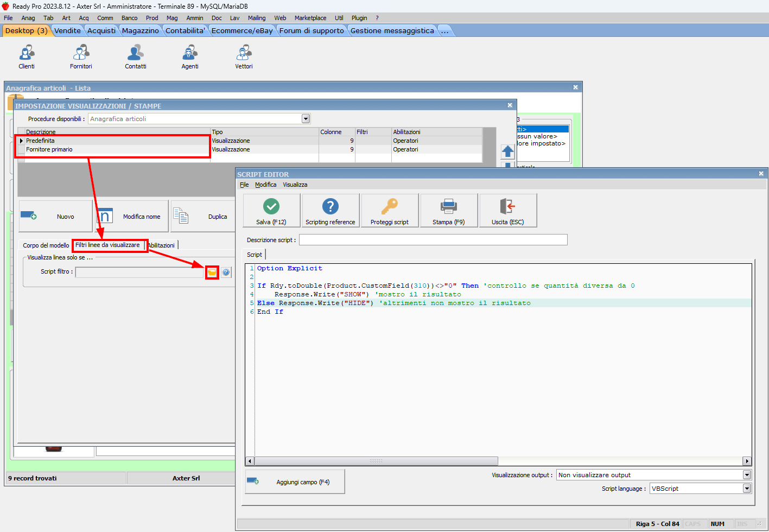Click horizontal scrollbar thumb in script editor
Viewport: 769px width, 532px height.
point(376,461)
